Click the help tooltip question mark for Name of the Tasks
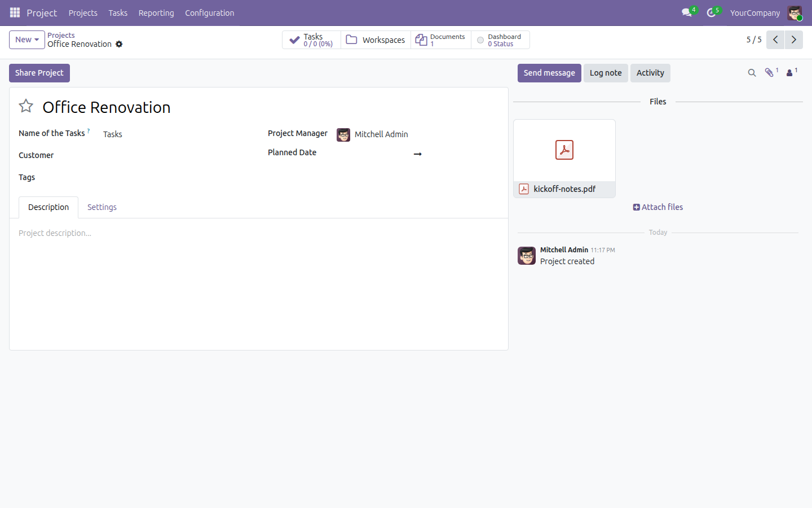Viewport: 812px width, 508px height. pyautogui.click(x=89, y=131)
